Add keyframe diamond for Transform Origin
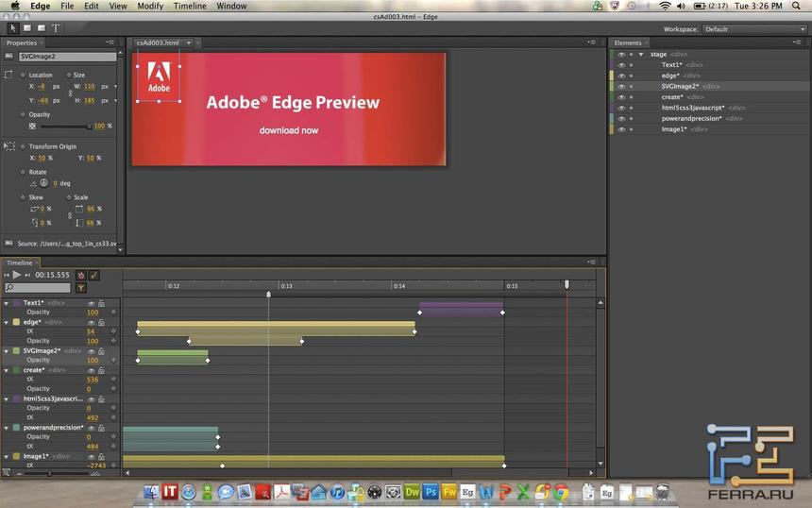 click(x=23, y=146)
